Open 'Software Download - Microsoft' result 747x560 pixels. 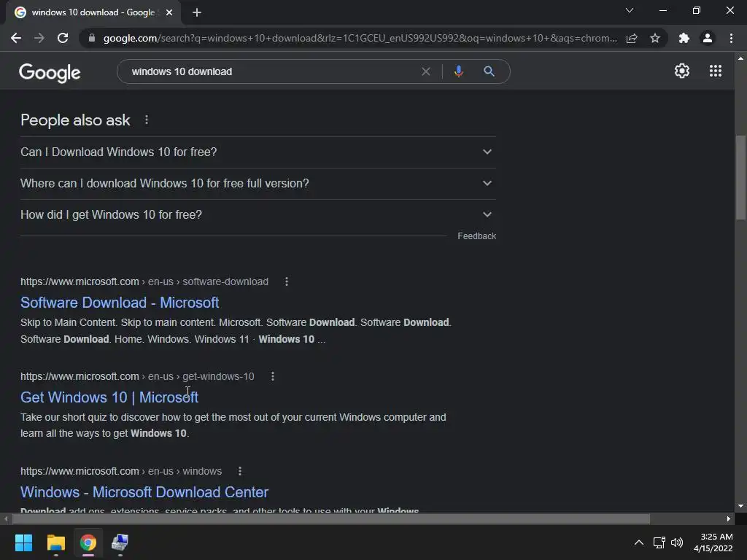tap(120, 303)
